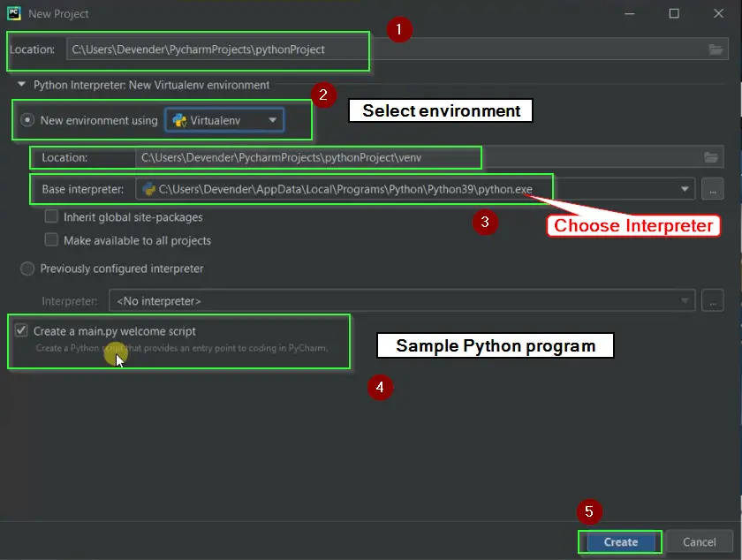
Task: Select Previously configured interpreter option
Action: point(27,269)
